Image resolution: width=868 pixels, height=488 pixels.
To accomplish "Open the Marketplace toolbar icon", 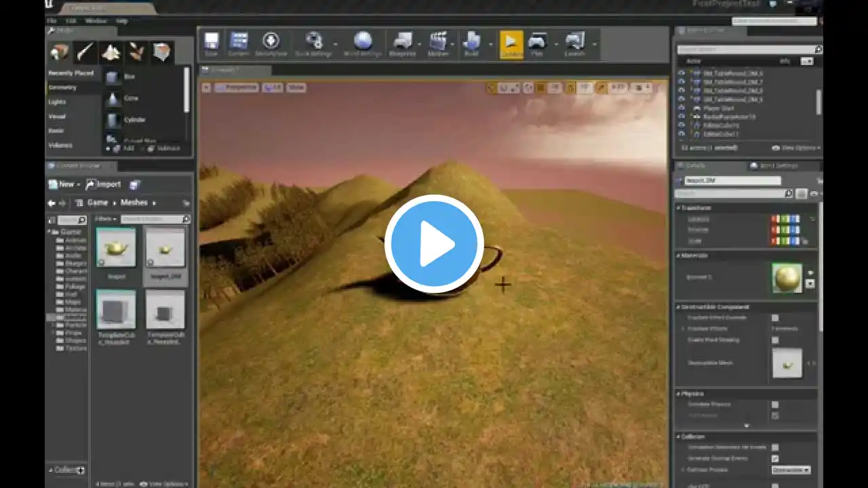I will [271, 44].
